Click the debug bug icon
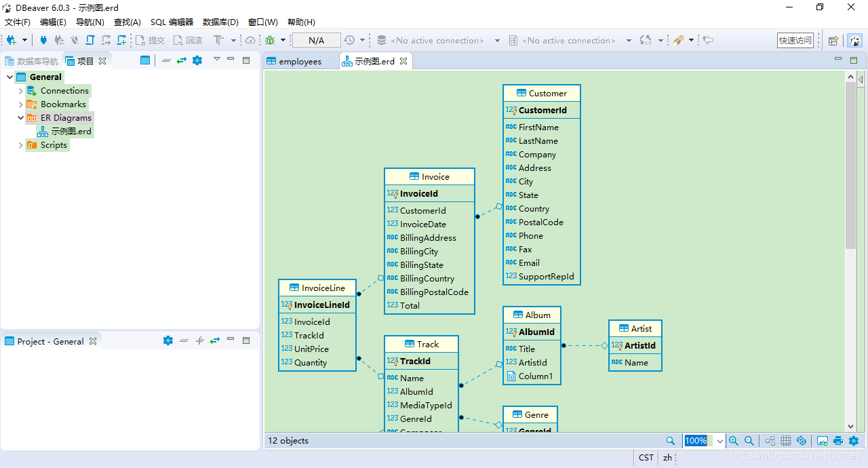Viewport: 868px width, 468px height. [x=270, y=41]
